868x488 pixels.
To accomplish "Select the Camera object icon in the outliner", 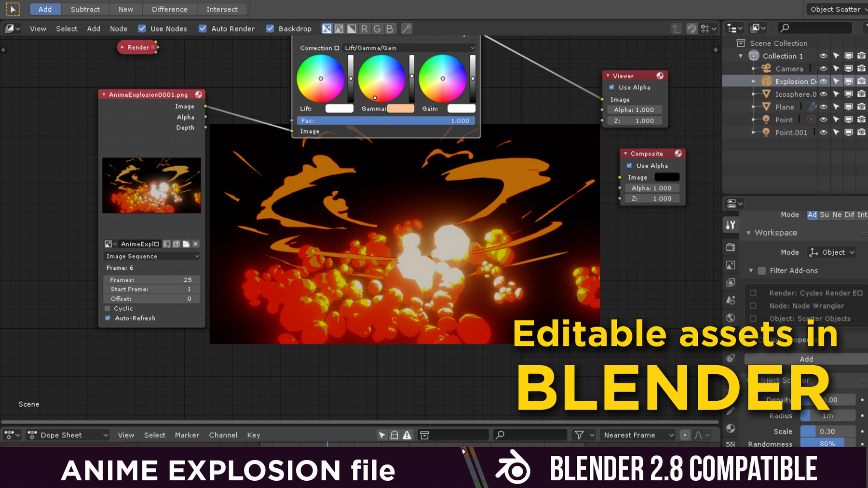I will [766, 68].
